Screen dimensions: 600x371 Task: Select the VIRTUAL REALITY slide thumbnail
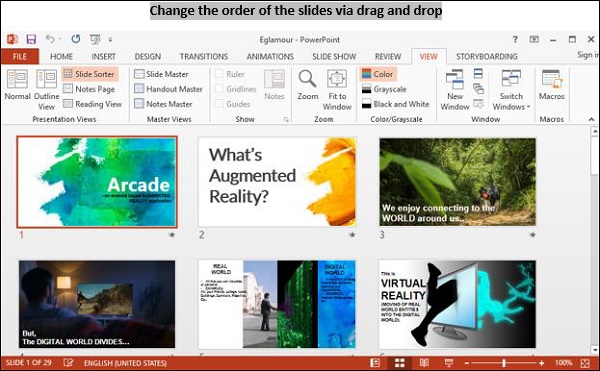pyautogui.click(x=457, y=304)
